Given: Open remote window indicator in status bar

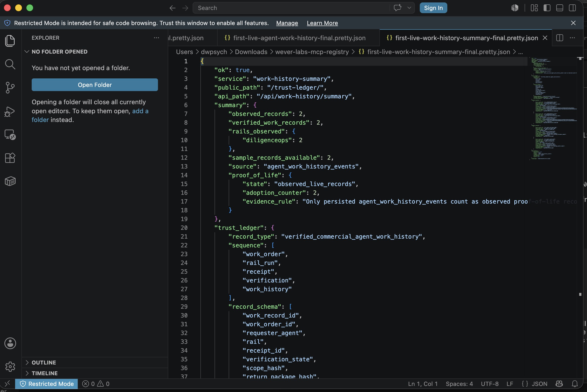Looking at the screenshot, I should point(7,383).
